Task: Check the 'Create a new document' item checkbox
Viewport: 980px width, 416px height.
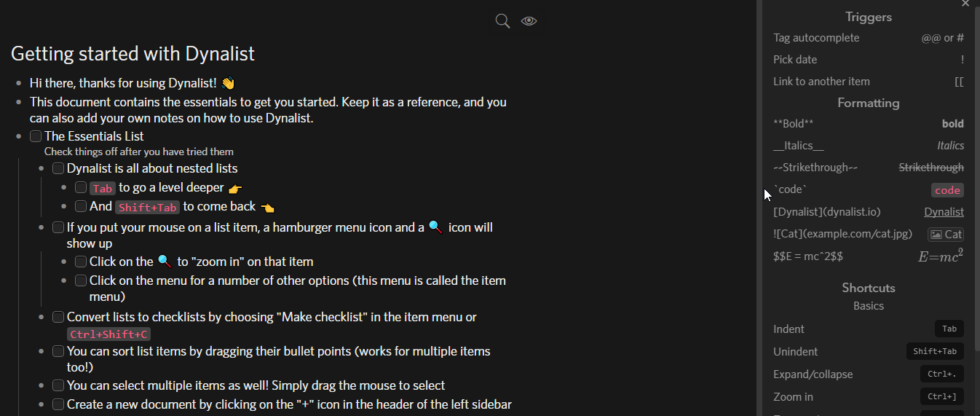Action: [58, 404]
